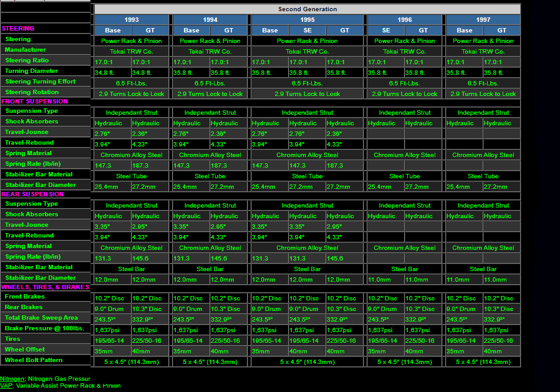Select the Wheel Bolt Pattern row label
The height and width of the screenshot is (392, 560).
[x=34, y=360]
